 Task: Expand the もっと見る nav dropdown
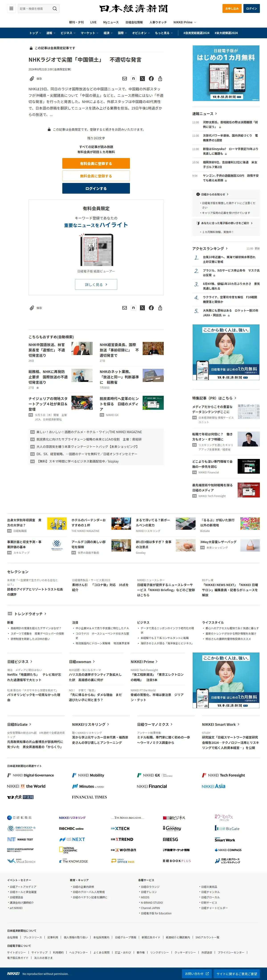(164, 33)
